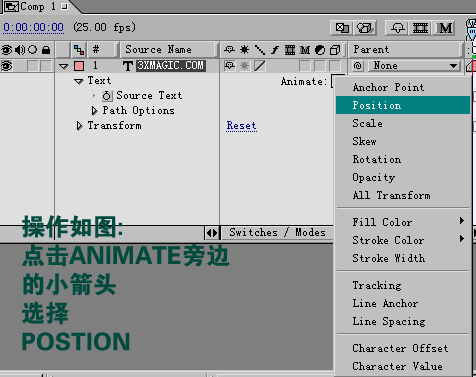Click the adjustment layer switch header icon
Screen dimensions: 476x377
click(320, 50)
